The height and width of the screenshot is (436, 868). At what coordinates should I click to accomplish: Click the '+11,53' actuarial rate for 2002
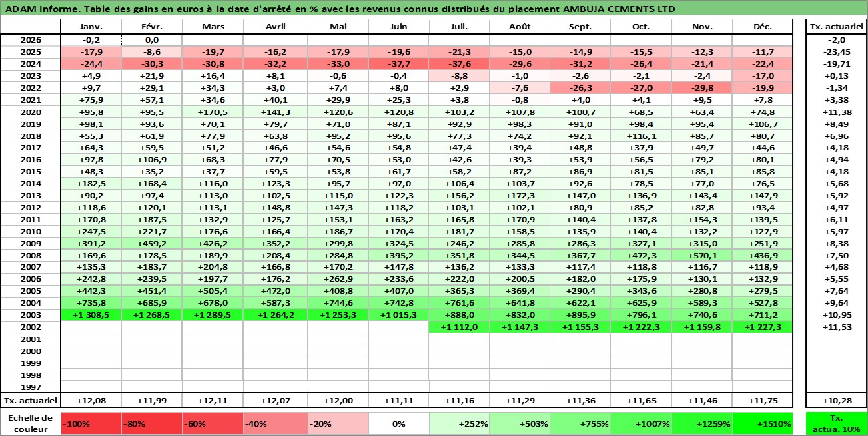click(837, 327)
